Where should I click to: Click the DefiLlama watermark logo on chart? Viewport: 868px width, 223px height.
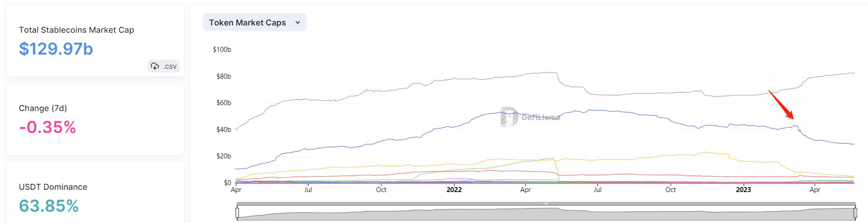coord(530,117)
